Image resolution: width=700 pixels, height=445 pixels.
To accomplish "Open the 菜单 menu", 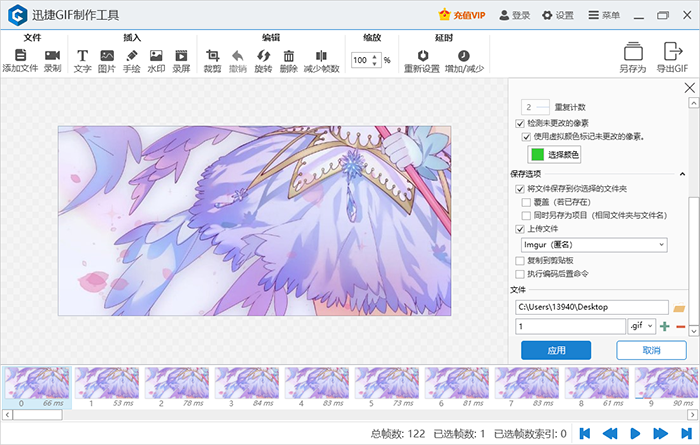I will click(x=603, y=15).
